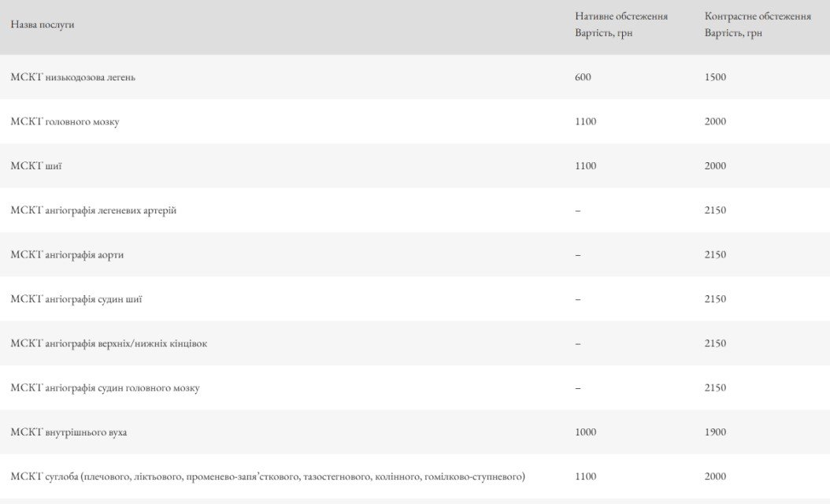Click the 1900 contrast price for inner ear

tap(715, 432)
